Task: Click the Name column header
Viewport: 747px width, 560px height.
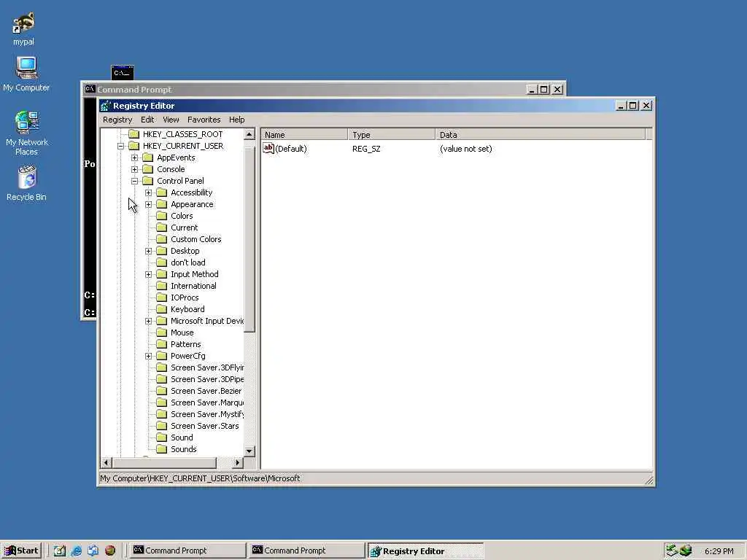Action: point(304,135)
